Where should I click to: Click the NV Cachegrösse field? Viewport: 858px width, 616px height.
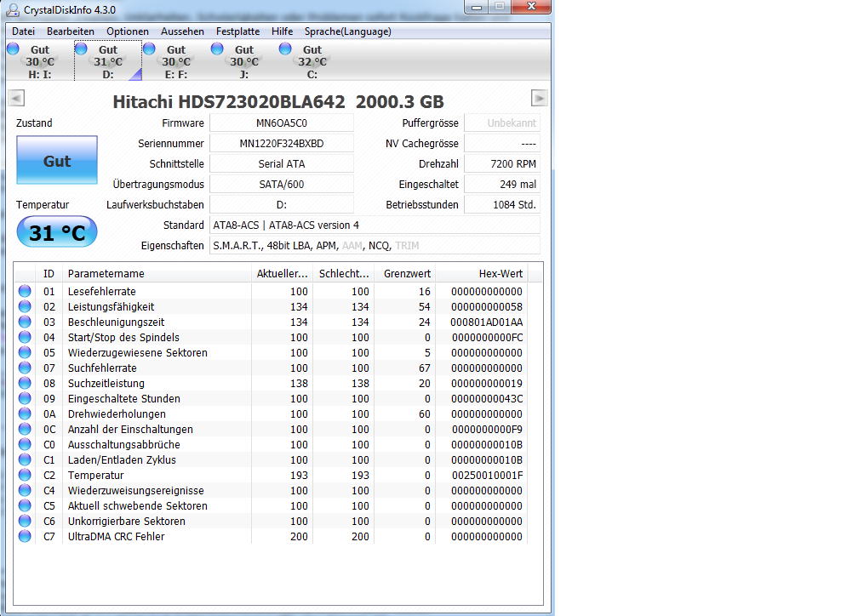click(502, 143)
